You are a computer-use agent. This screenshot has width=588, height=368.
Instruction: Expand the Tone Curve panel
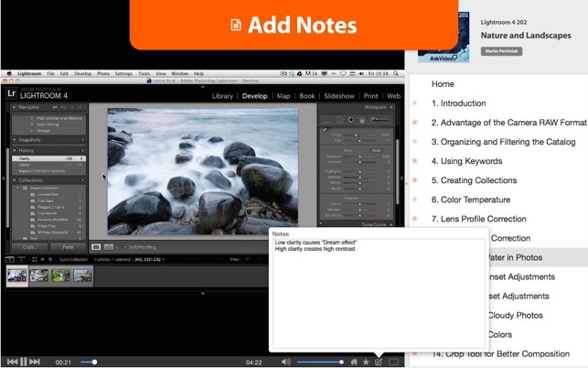[x=391, y=224]
